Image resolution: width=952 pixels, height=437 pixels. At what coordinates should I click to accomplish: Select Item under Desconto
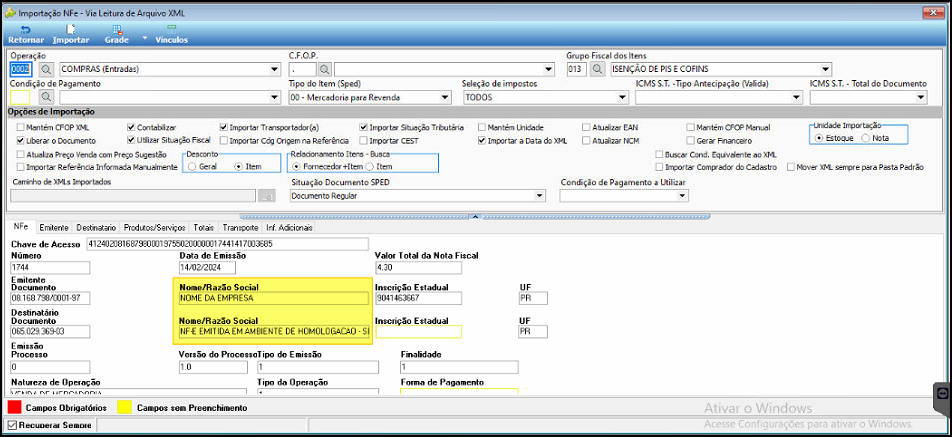[237, 166]
